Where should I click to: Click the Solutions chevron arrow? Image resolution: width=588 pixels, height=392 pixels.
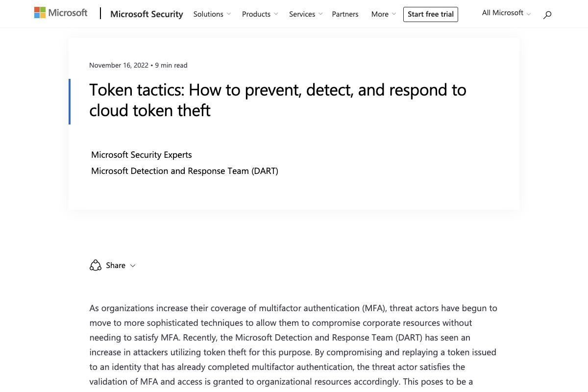tap(229, 14)
